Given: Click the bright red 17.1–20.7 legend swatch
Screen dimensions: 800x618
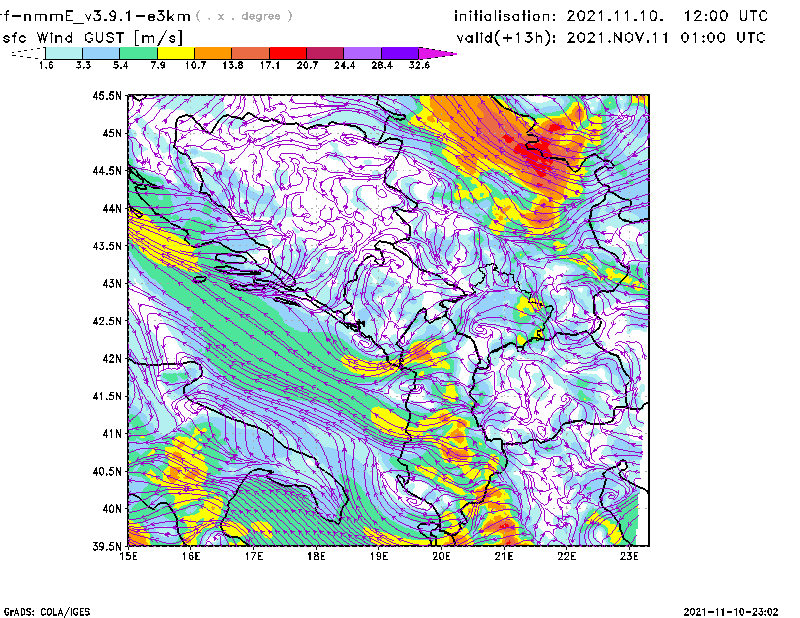Looking at the screenshot, I should [x=288, y=53].
